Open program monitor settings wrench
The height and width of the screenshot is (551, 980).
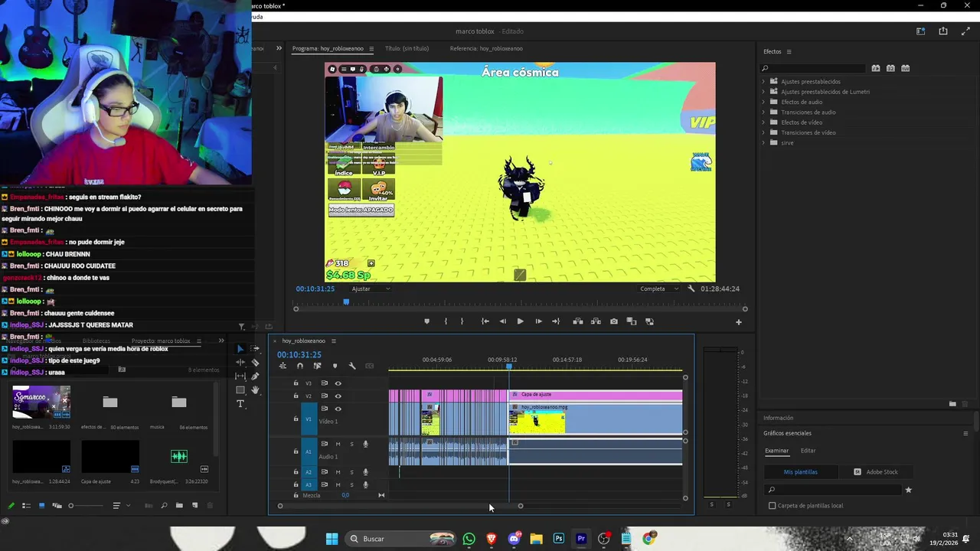[x=691, y=289]
